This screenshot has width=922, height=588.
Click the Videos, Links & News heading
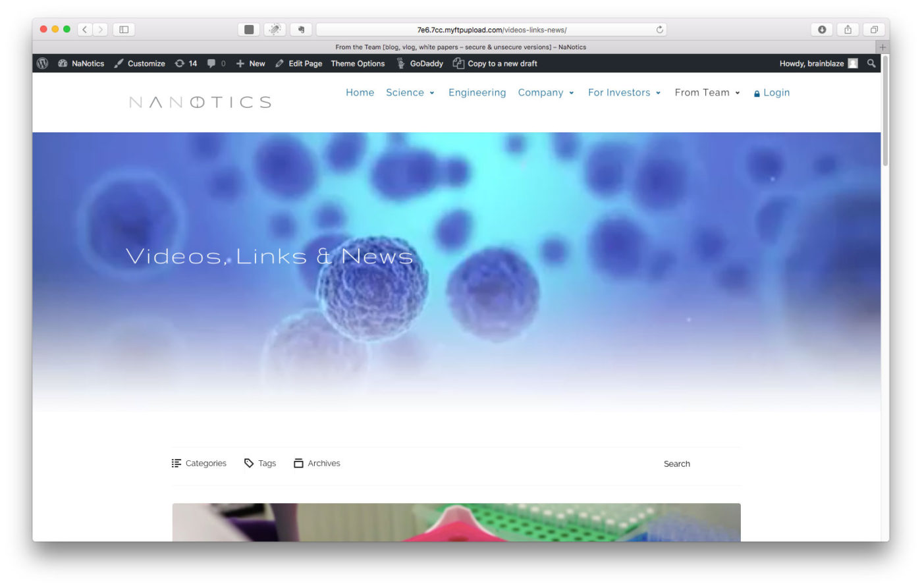coord(269,256)
